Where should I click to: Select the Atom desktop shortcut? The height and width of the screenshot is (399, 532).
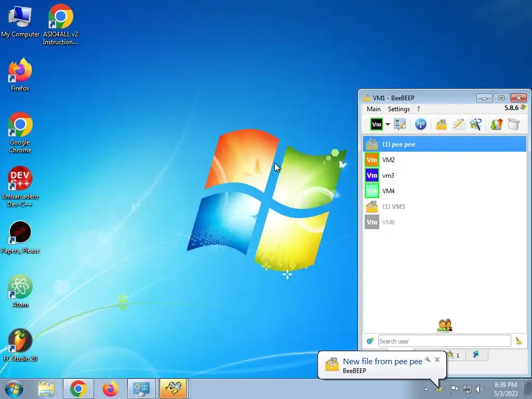tap(20, 291)
